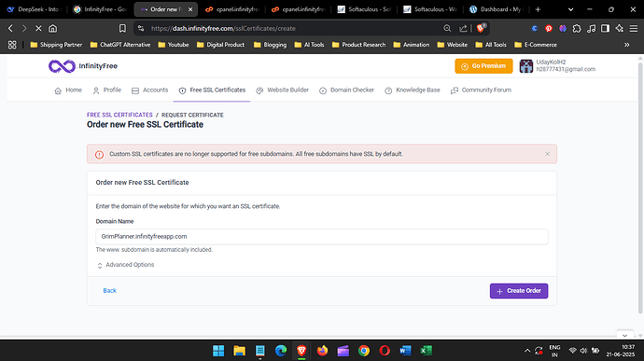Open the browser main menu
644x361 pixels.
pyautogui.click(x=634, y=28)
